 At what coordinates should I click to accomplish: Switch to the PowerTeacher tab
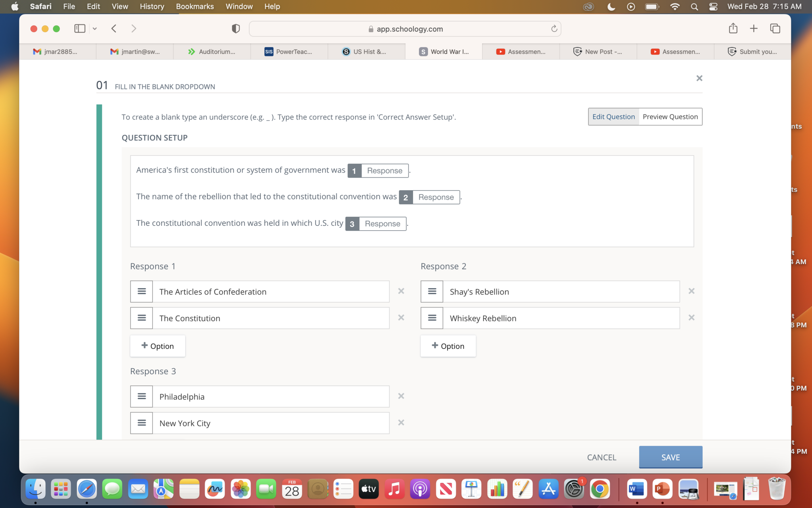click(x=289, y=52)
